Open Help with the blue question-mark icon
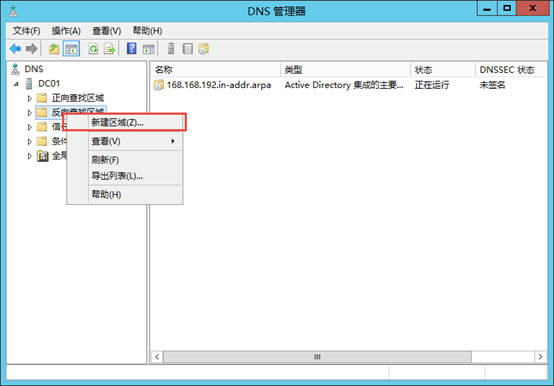 (132, 48)
